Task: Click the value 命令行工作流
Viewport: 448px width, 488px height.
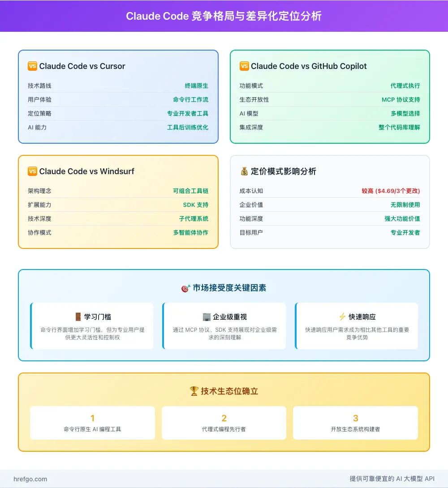Action: pos(190,99)
